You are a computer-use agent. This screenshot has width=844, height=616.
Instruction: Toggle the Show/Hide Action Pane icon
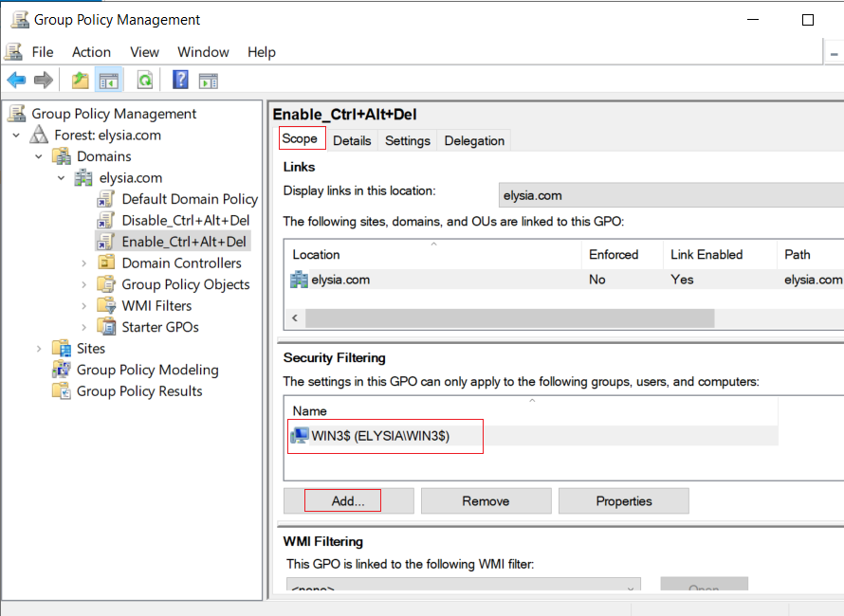tap(209, 81)
